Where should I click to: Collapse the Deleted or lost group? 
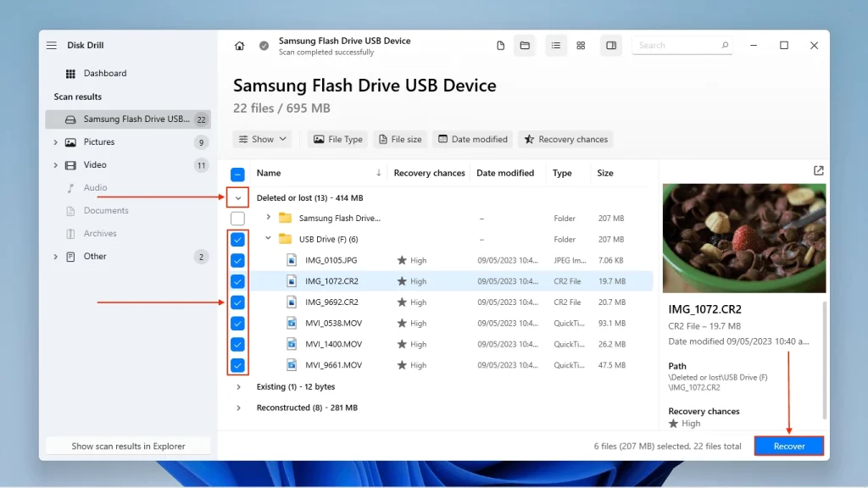point(238,198)
